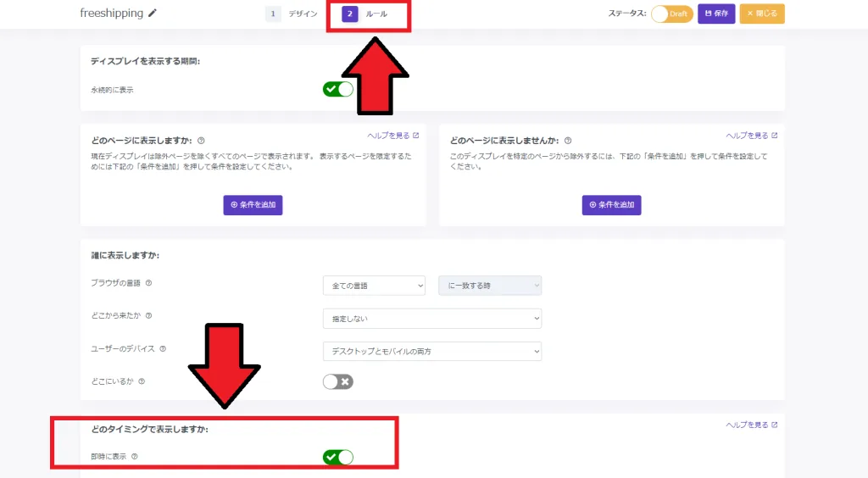Add condition under どのページに表示しませんか
The height and width of the screenshot is (478, 868).
612,205
